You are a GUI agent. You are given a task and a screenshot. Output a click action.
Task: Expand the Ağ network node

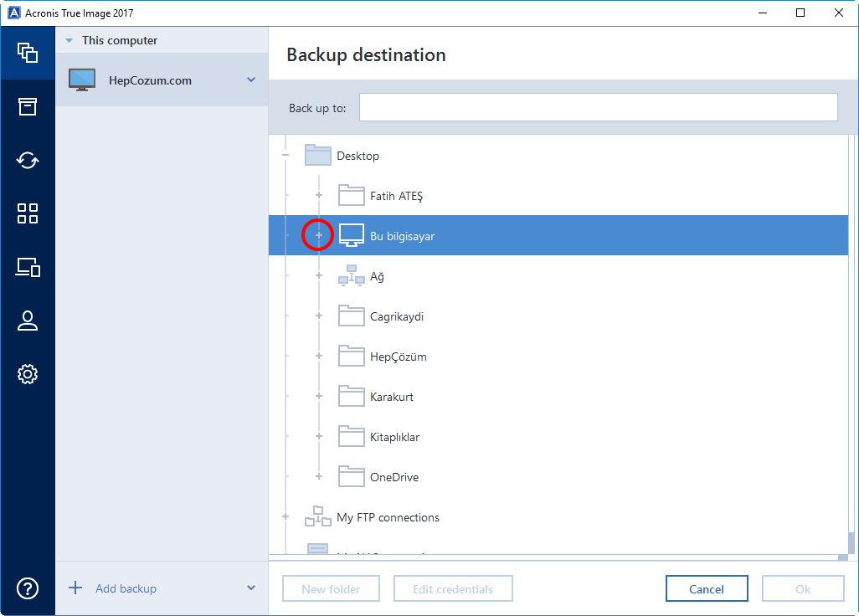(x=319, y=275)
